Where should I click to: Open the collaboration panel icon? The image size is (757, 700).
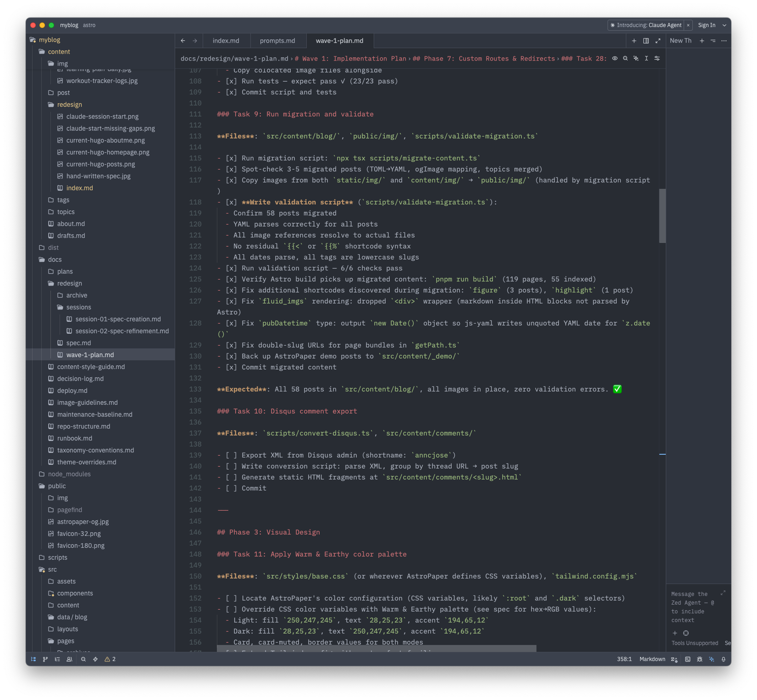pyautogui.click(x=70, y=659)
